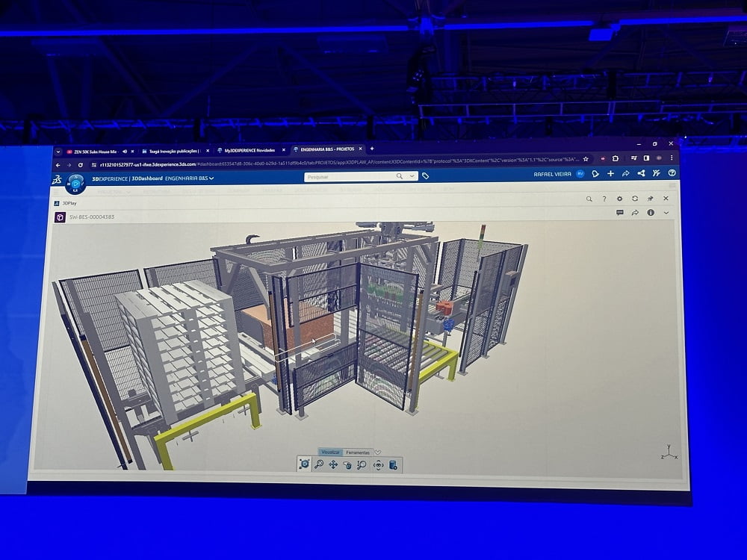This screenshot has width=747, height=560.
Task: Click the RAFAEL VIEIRA user name
Action: point(552,174)
